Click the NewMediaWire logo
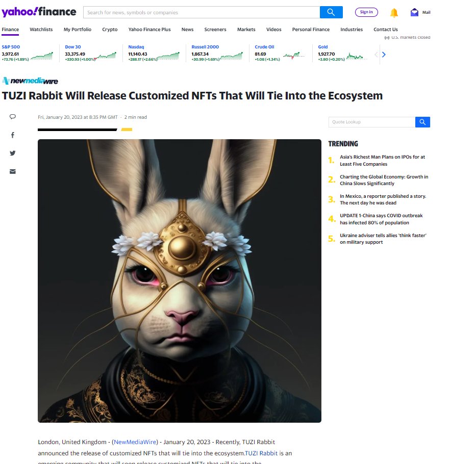 30,81
